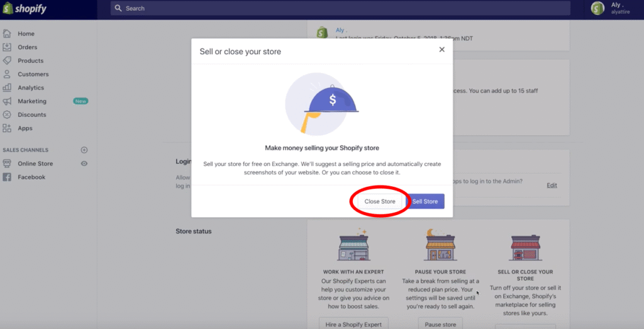The height and width of the screenshot is (329, 644).
Task: Click the Products tag icon
Action: [x=7, y=61]
